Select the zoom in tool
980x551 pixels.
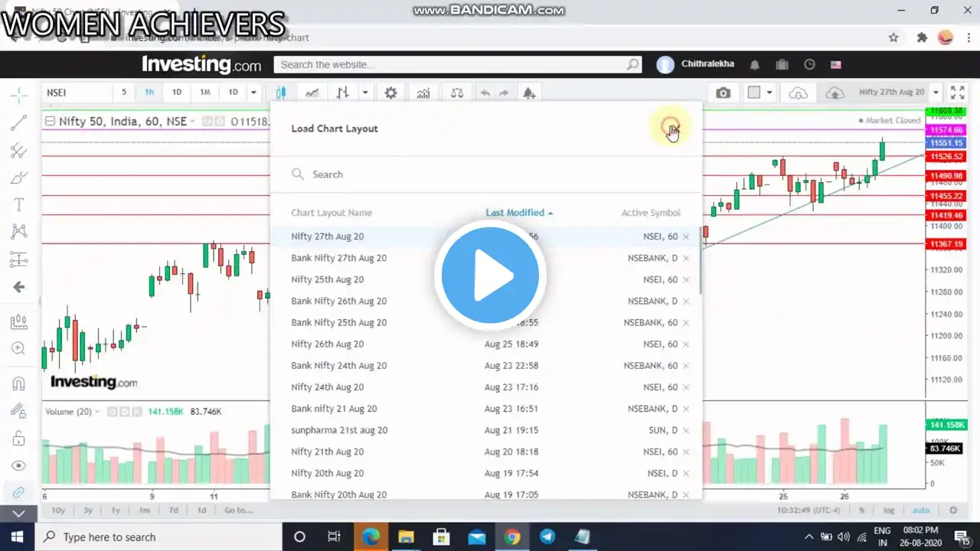pos(19,349)
